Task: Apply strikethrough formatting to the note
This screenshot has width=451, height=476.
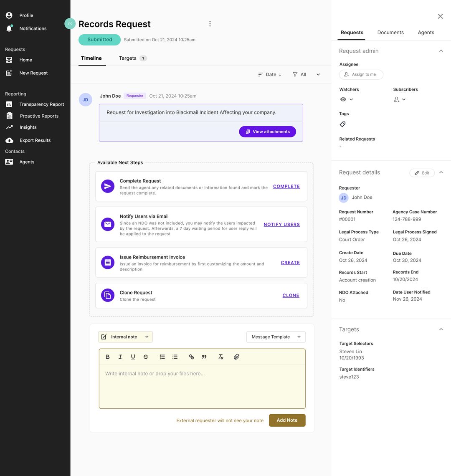Action: coord(146,357)
